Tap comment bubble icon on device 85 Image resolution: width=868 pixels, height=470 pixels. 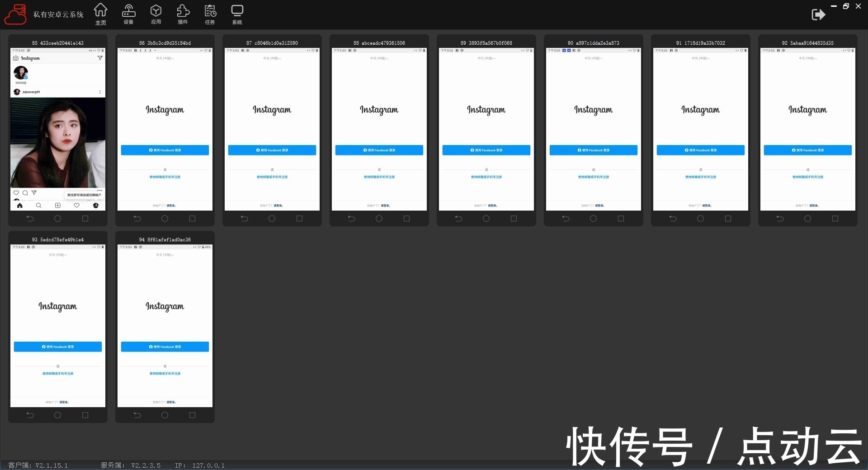(25, 193)
